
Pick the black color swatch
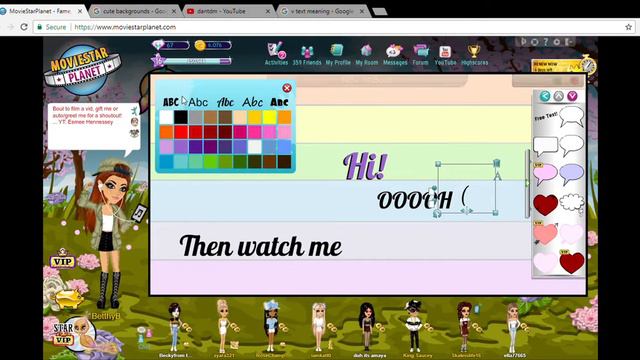tap(181, 117)
